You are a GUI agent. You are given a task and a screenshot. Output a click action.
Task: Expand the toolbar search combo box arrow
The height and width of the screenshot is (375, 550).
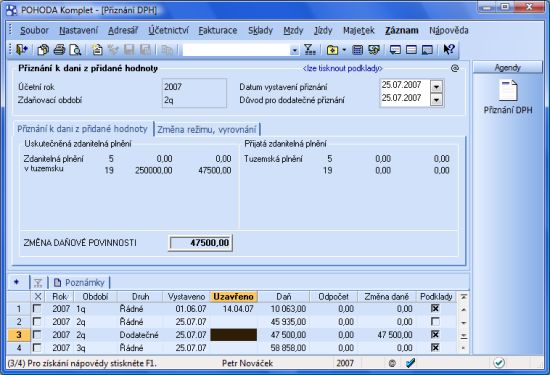295,51
